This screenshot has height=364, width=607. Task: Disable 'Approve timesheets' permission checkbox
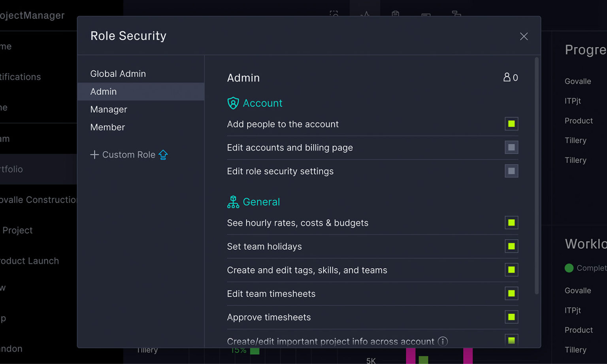point(511,317)
